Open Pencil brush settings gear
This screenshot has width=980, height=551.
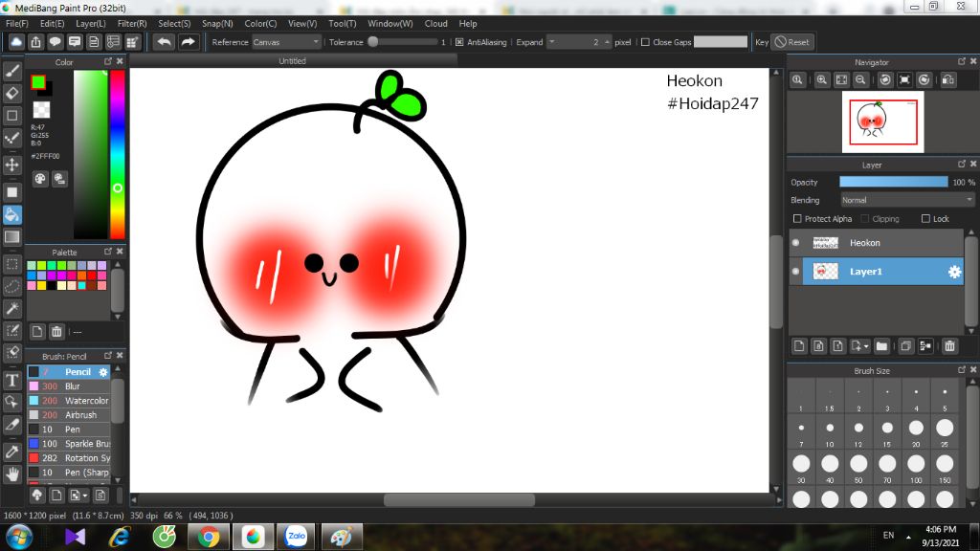[103, 372]
